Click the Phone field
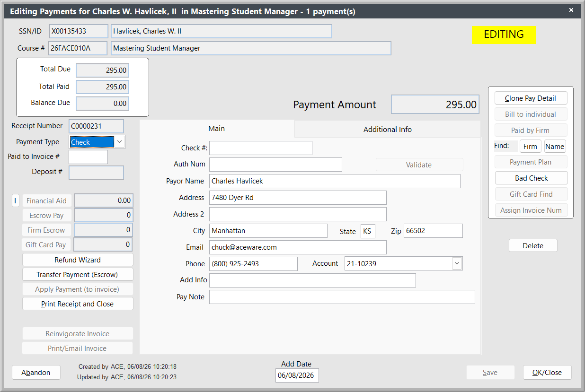The image size is (585, 392). tap(253, 264)
